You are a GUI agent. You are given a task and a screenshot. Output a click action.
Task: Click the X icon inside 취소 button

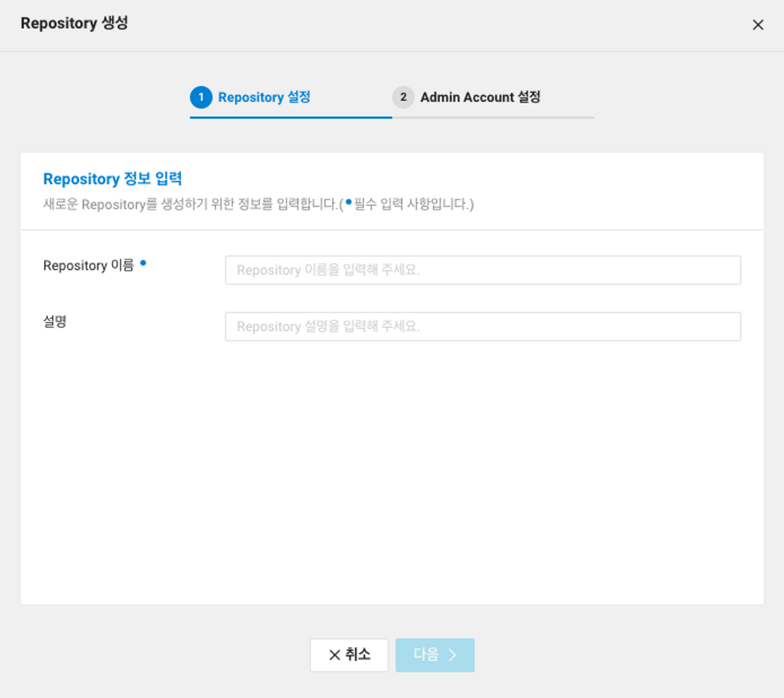pyautogui.click(x=334, y=655)
